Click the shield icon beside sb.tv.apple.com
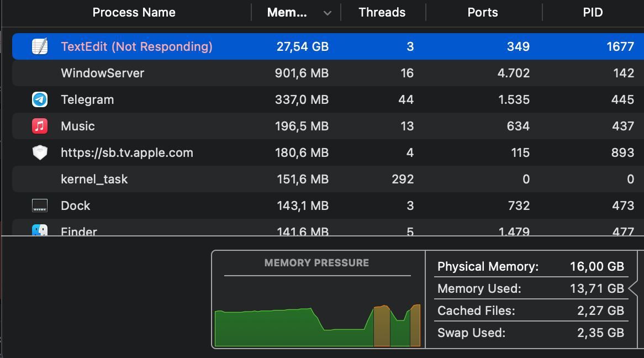The height and width of the screenshot is (358, 644). (x=40, y=152)
